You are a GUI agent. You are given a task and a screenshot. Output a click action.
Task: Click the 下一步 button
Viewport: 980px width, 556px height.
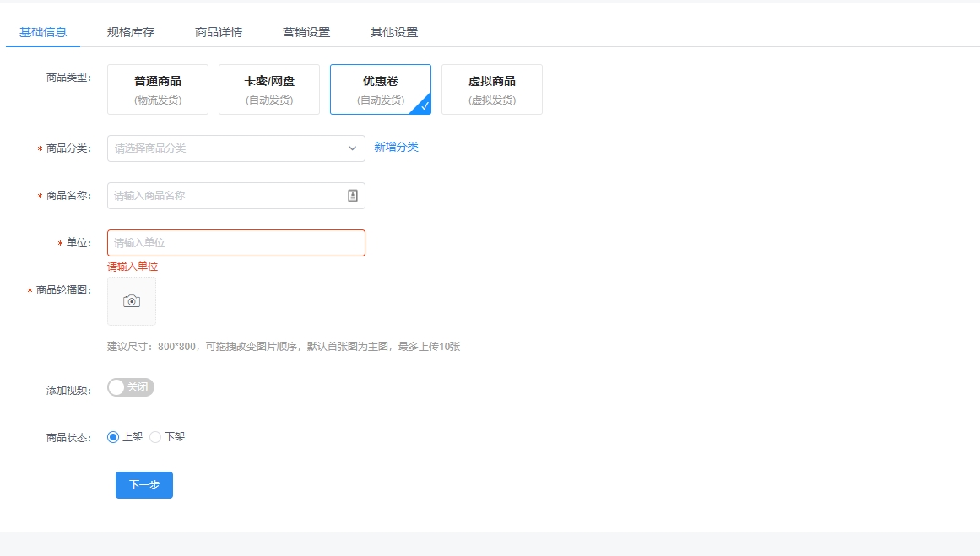[144, 485]
